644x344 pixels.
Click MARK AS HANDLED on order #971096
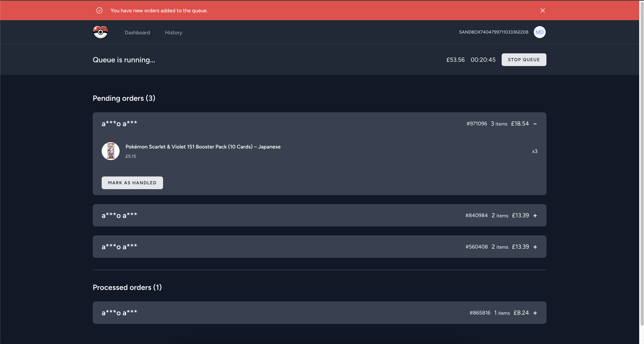[132, 183]
